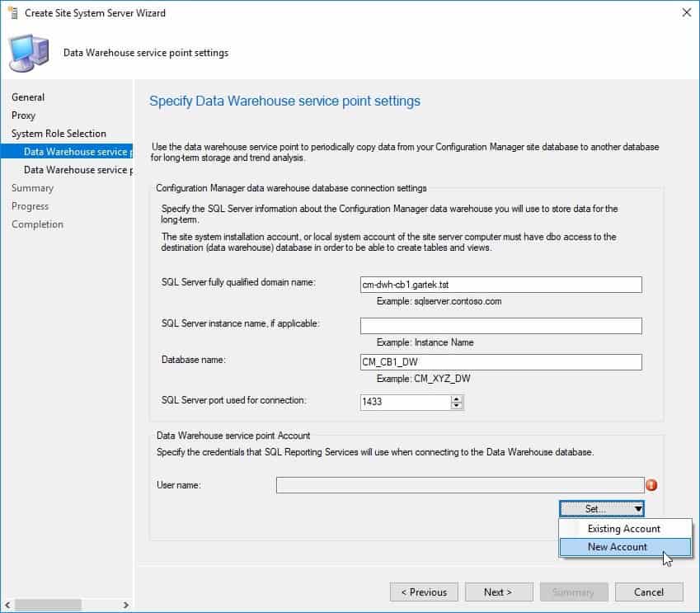Cancel the Create Site System Server Wizard
700x613 pixels.
pyautogui.click(x=649, y=592)
